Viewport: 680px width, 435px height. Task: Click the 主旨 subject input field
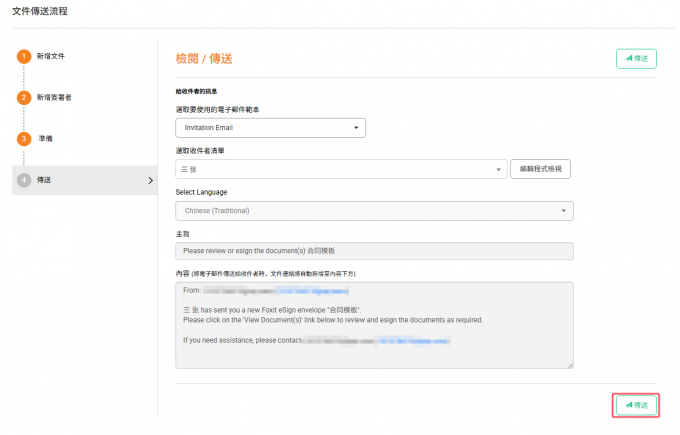coord(374,251)
